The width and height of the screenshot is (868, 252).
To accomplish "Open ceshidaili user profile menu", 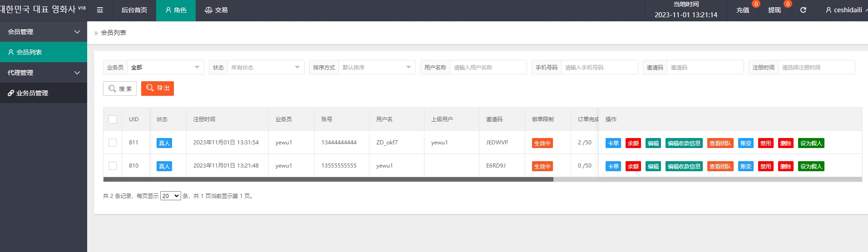I will tap(845, 10).
